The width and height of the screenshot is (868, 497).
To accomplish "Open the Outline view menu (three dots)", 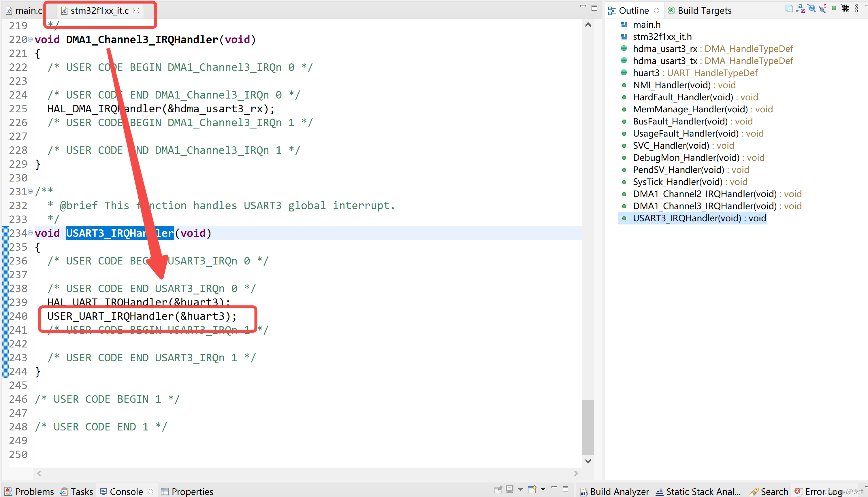I will [x=856, y=9].
